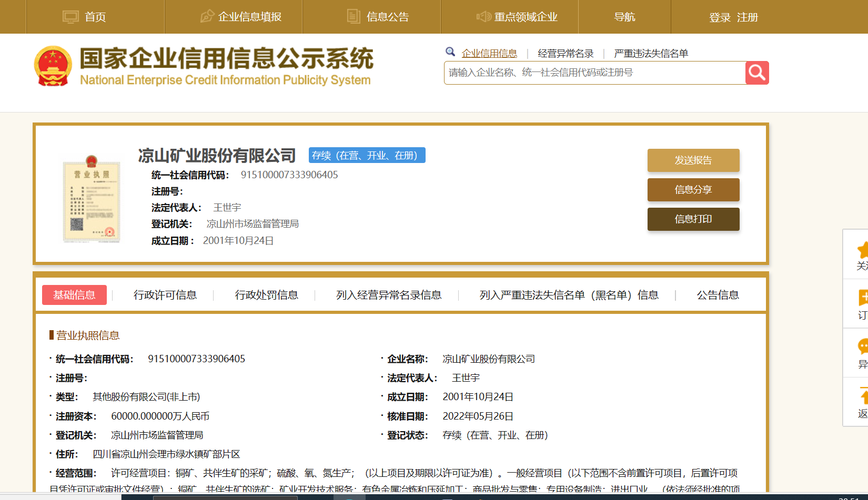Screen dimensions: 868x500
Task: Click the star follow icon in sidebar
Action: (863, 250)
